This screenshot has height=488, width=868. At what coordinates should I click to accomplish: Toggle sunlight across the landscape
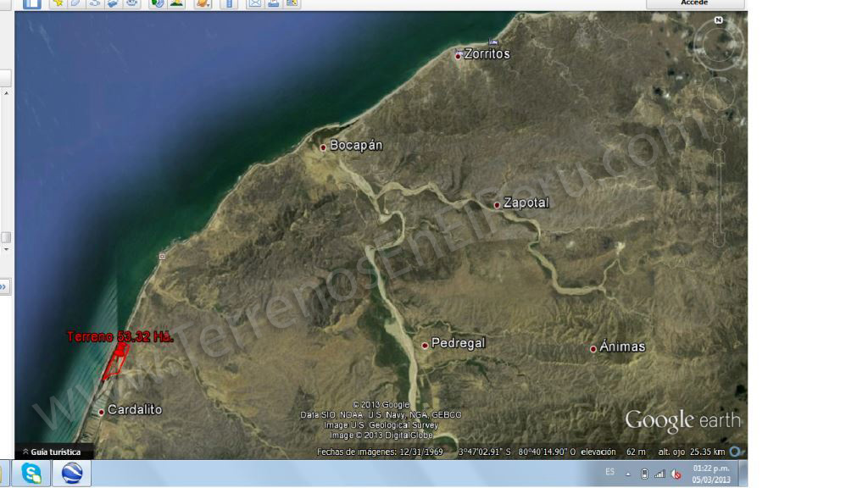(176, 3)
